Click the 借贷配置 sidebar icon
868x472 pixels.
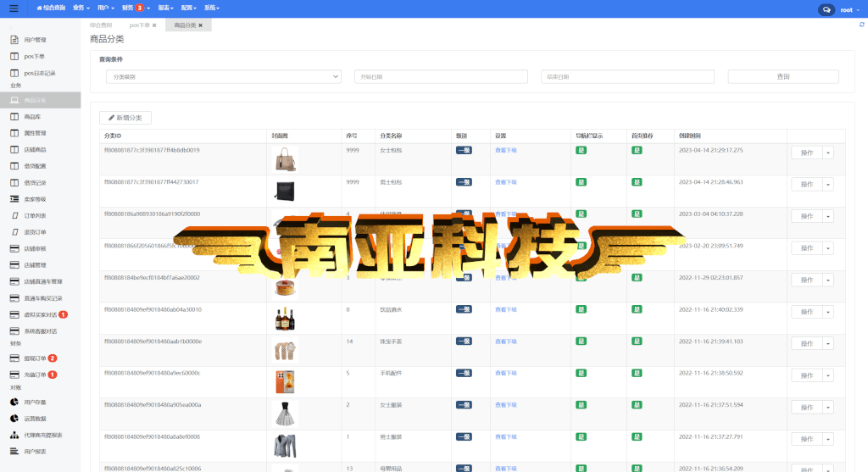pyautogui.click(x=14, y=166)
